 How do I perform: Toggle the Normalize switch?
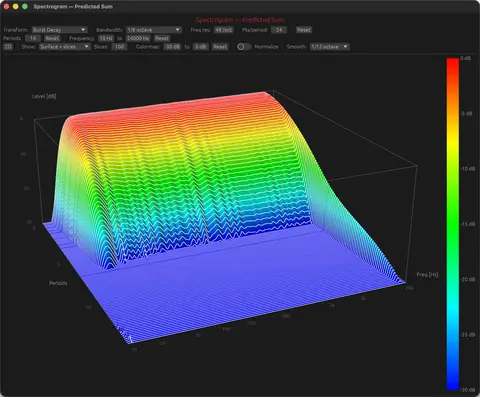[244, 47]
